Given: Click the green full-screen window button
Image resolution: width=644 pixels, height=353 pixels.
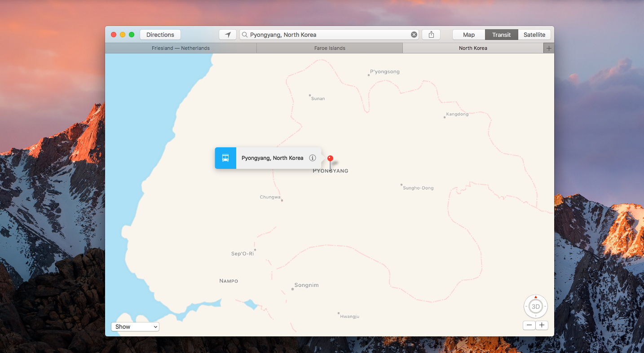Looking at the screenshot, I should pos(132,35).
